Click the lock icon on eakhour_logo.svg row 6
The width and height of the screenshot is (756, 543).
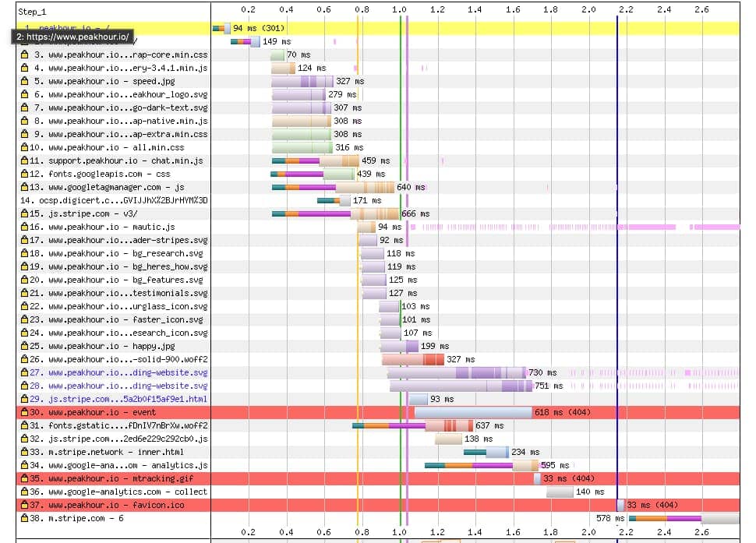25,94
